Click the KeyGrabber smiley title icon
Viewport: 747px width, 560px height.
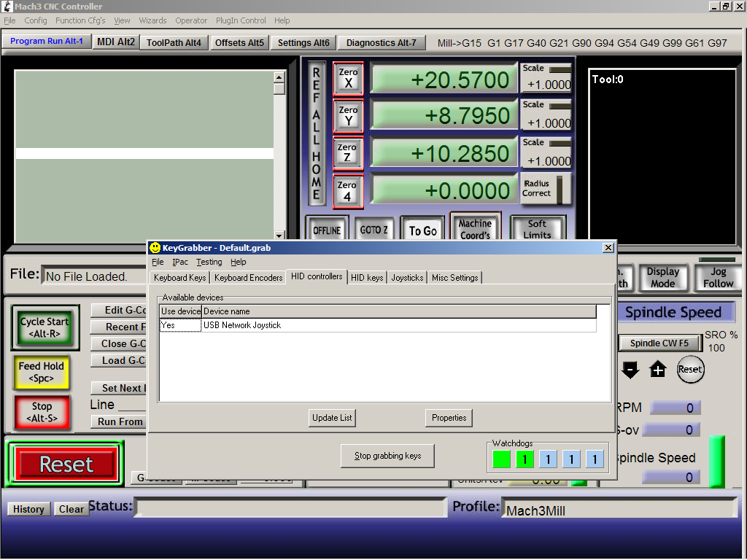click(x=155, y=248)
